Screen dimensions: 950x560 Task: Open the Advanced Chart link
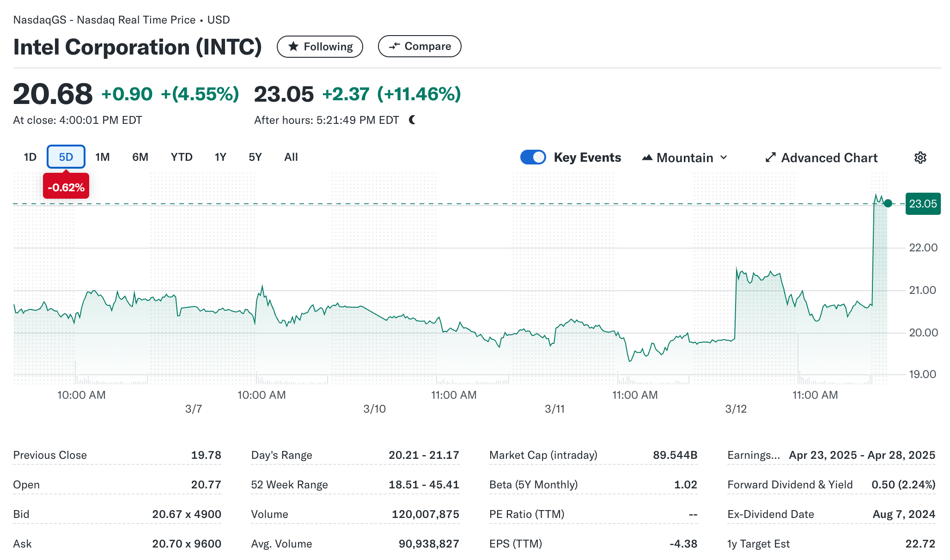point(829,158)
